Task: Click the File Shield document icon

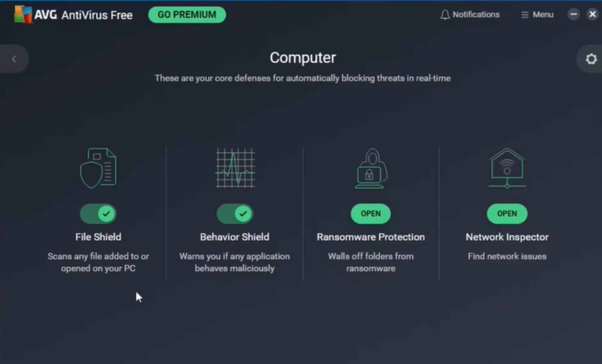Action: tap(98, 168)
